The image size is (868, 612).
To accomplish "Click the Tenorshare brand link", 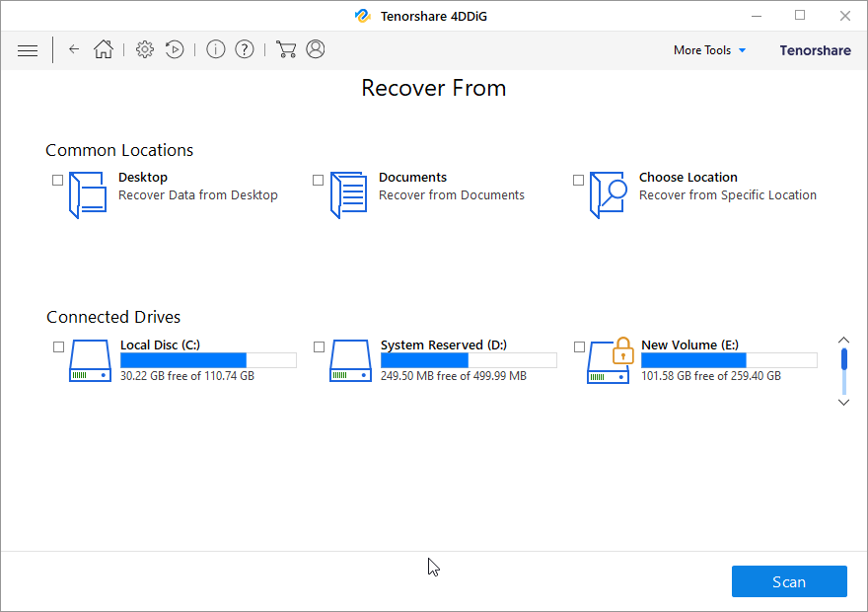I will coord(815,50).
